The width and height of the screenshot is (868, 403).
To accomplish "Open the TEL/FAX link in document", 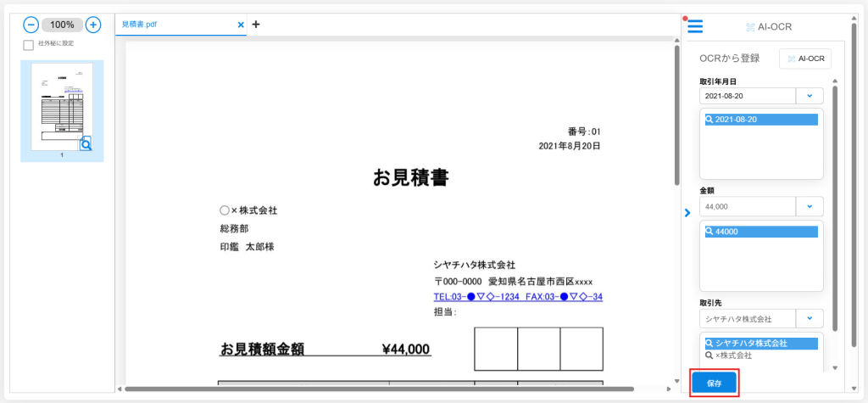I will point(518,297).
